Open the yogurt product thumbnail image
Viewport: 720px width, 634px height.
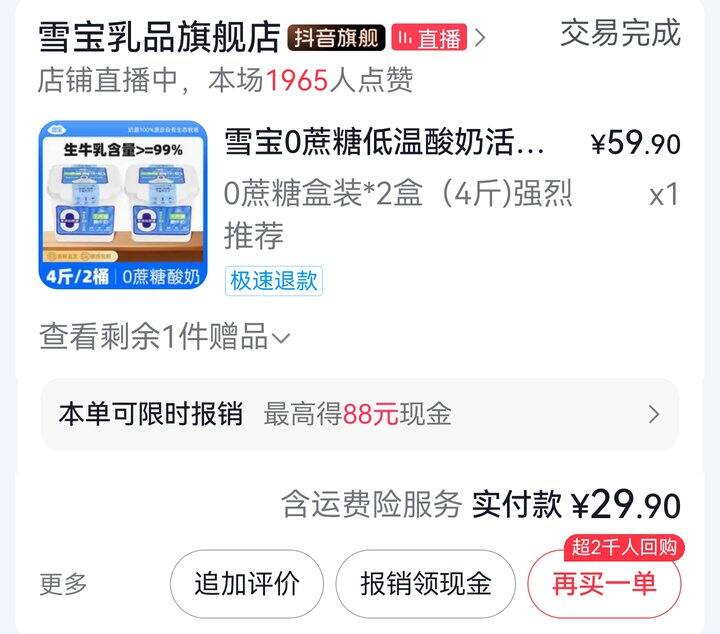123,205
